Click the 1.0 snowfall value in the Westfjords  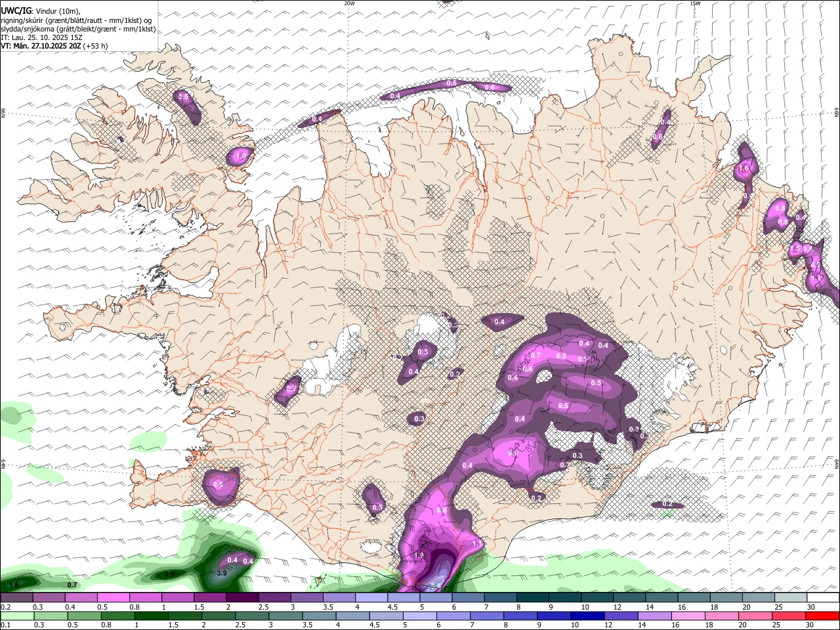point(241,156)
